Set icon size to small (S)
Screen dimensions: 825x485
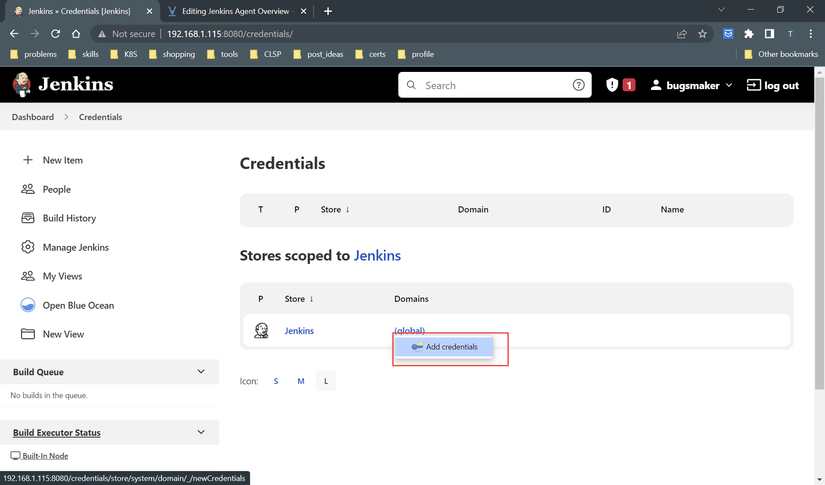(276, 381)
